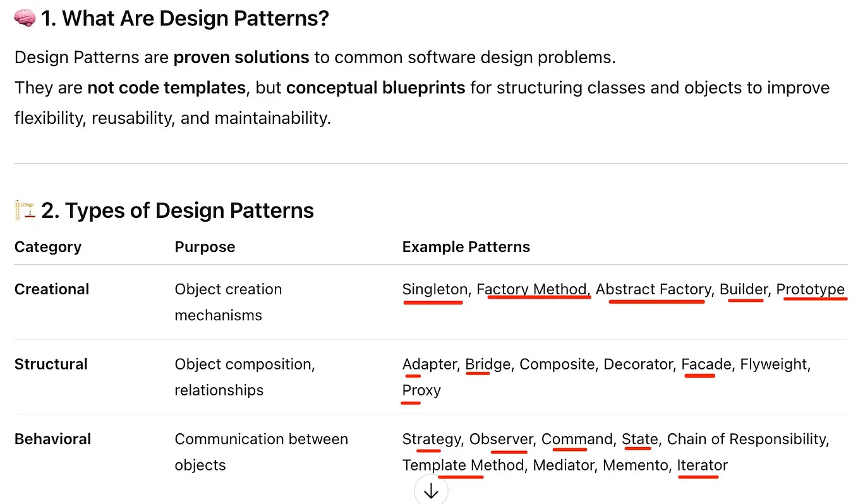Click the Iterator pattern name

click(703, 465)
